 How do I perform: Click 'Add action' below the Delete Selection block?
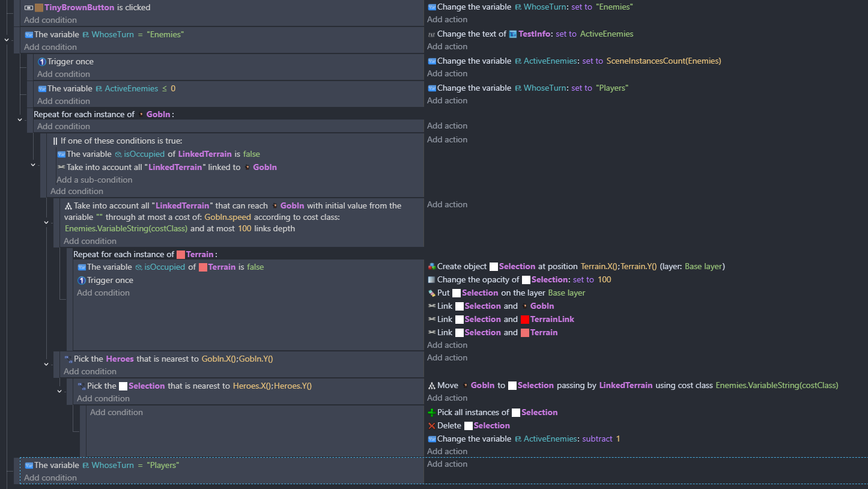pyautogui.click(x=447, y=451)
